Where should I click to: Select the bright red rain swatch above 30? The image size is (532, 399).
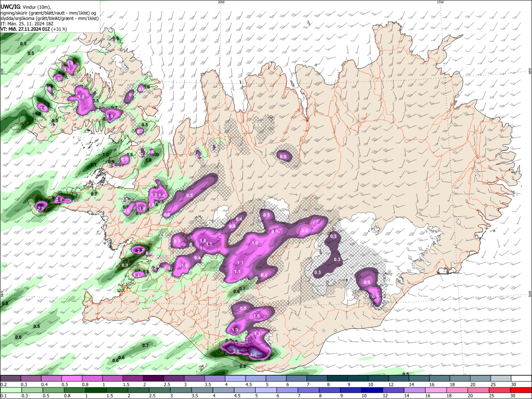521,390
